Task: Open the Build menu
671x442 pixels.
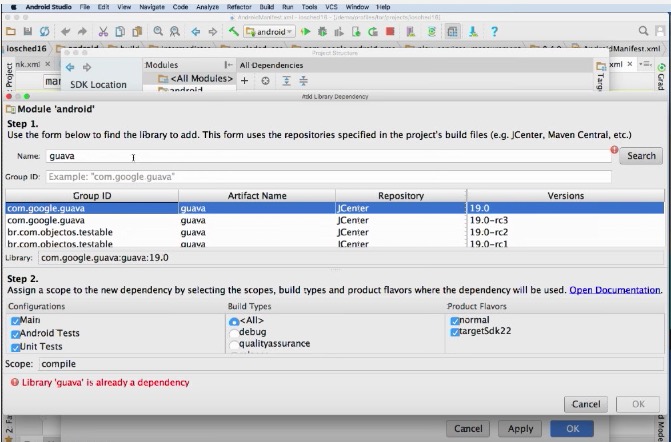Action: point(267,7)
